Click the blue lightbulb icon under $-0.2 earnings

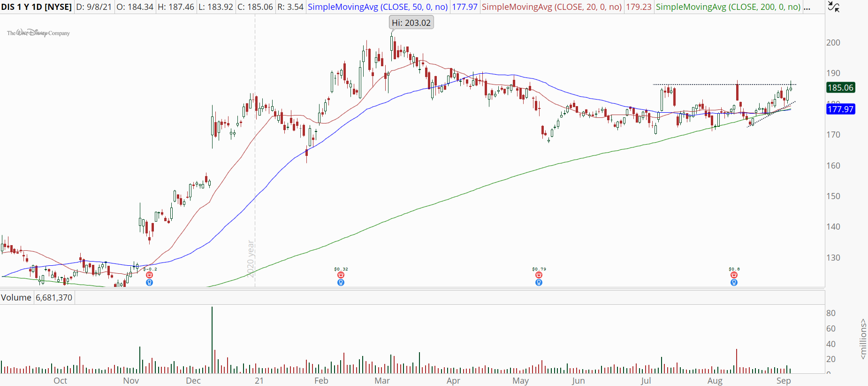[149, 283]
